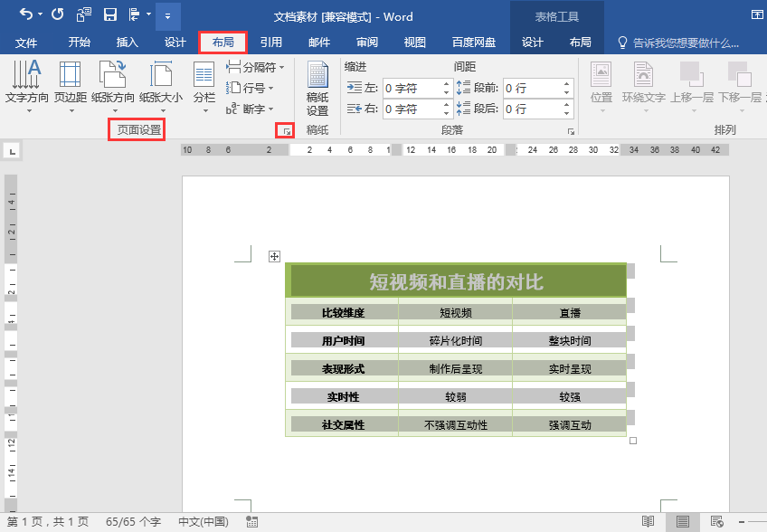767x532 pixels.
Task: Open the Mailings (邮件) tab
Action: [x=319, y=43]
